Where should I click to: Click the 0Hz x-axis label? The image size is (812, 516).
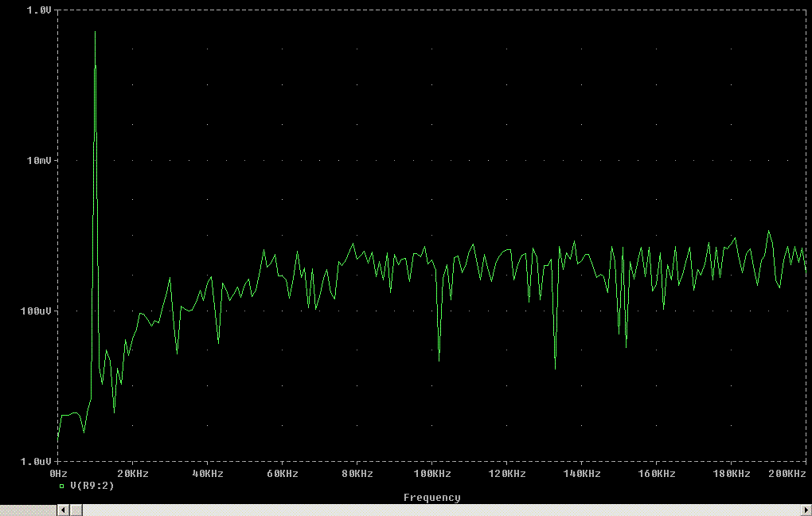click(x=59, y=474)
